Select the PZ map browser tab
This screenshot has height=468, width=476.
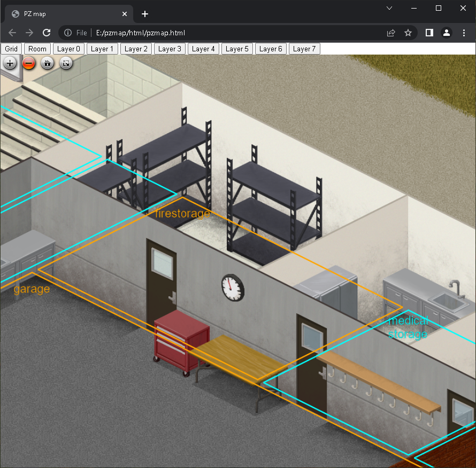pos(69,14)
